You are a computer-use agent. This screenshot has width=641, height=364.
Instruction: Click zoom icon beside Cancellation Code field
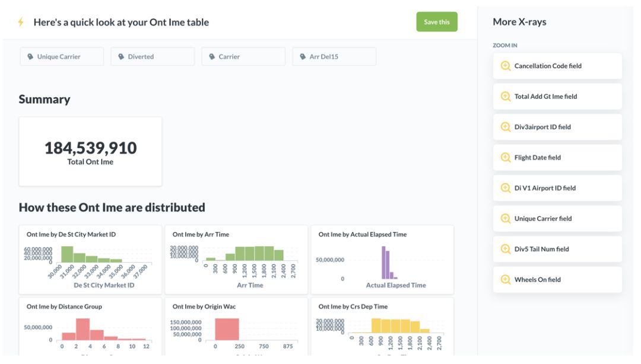coord(506,66)
